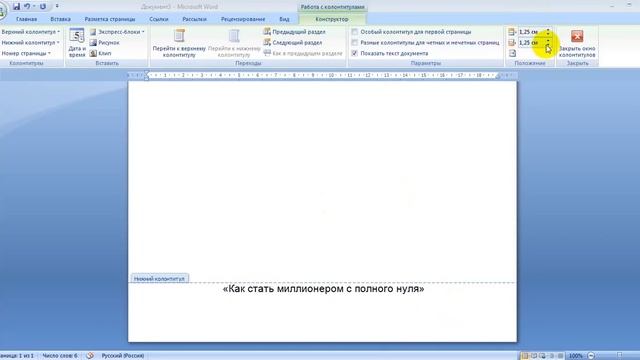The image size is (640, 360).
Task: Switch to Web Layout view icon
Action: point(542,356)
